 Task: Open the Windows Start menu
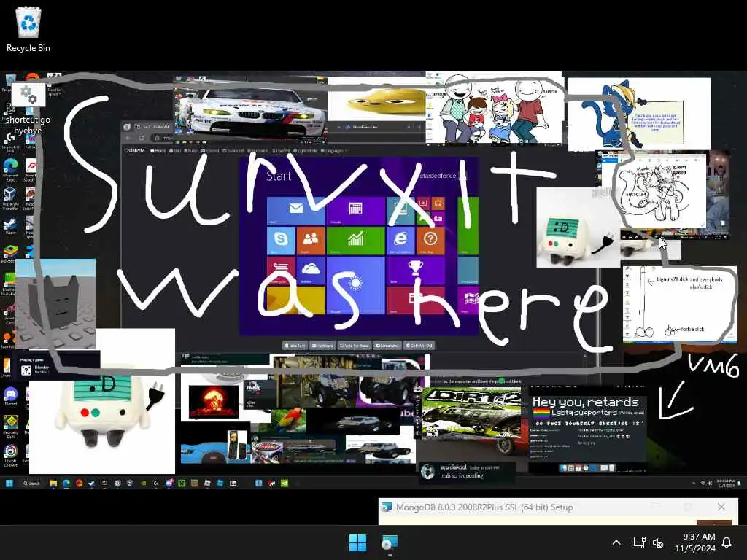(357, 542)
